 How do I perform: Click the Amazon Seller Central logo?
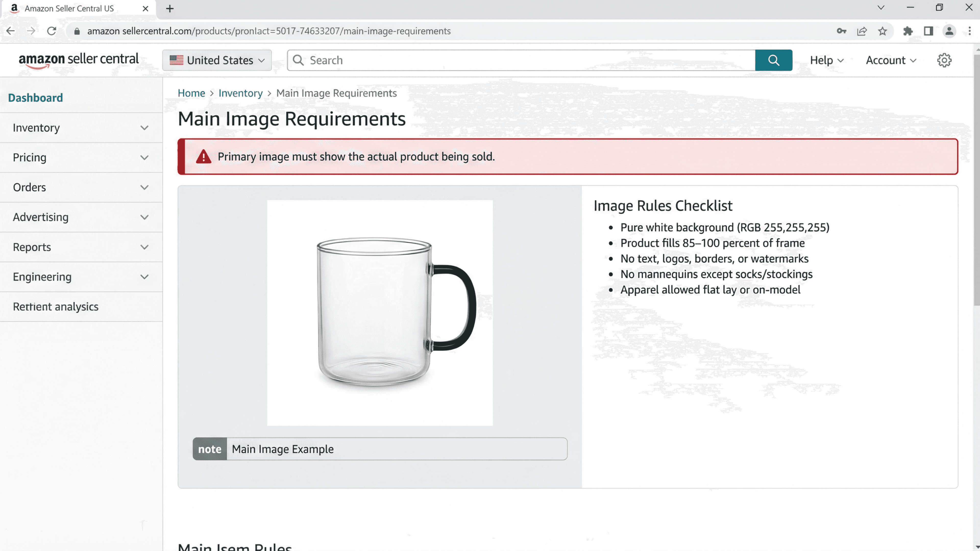pyautogui.click(x=79, y=60)
